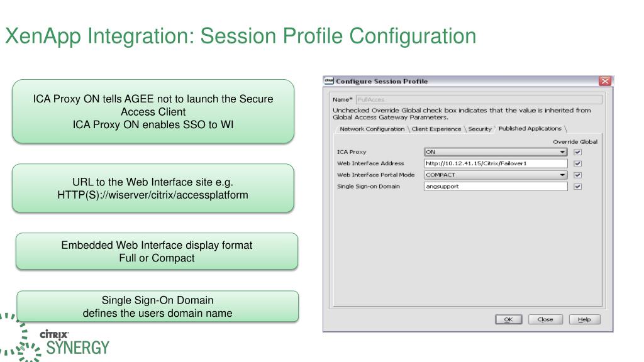Click the ICA Proxy ON explanation box
This screenshot has width=644, height=362.
point(153,112)
